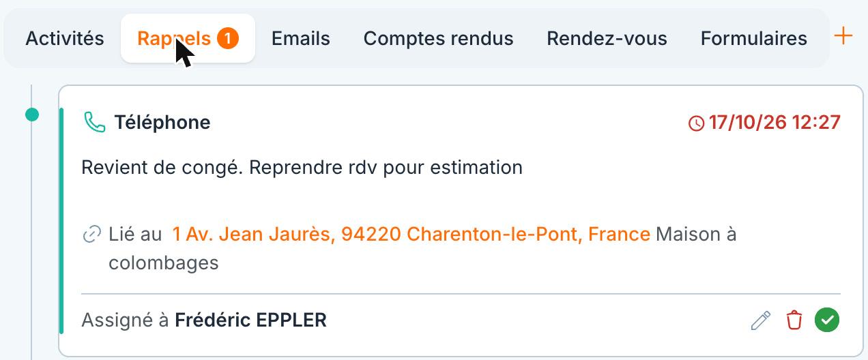This screenshot has width=868, height=360.
Task: Click the reminder note about estimation
Action: coord(302,168)
